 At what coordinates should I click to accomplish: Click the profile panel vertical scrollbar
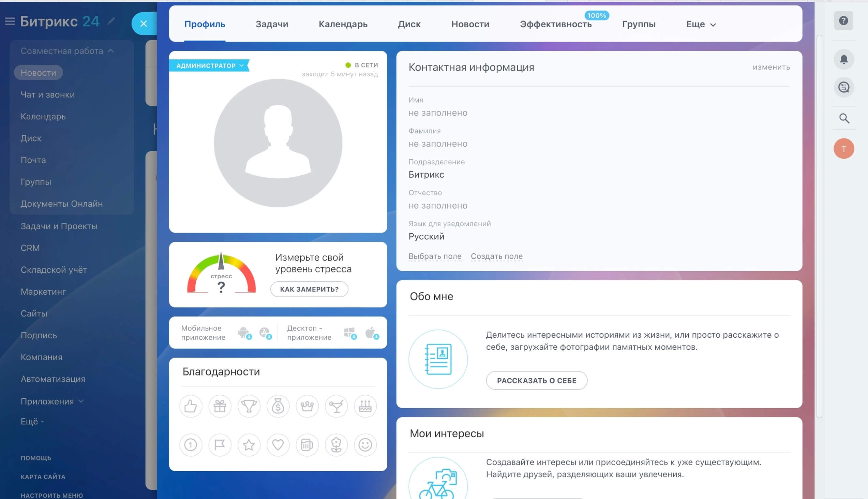[x=820, y=226]
